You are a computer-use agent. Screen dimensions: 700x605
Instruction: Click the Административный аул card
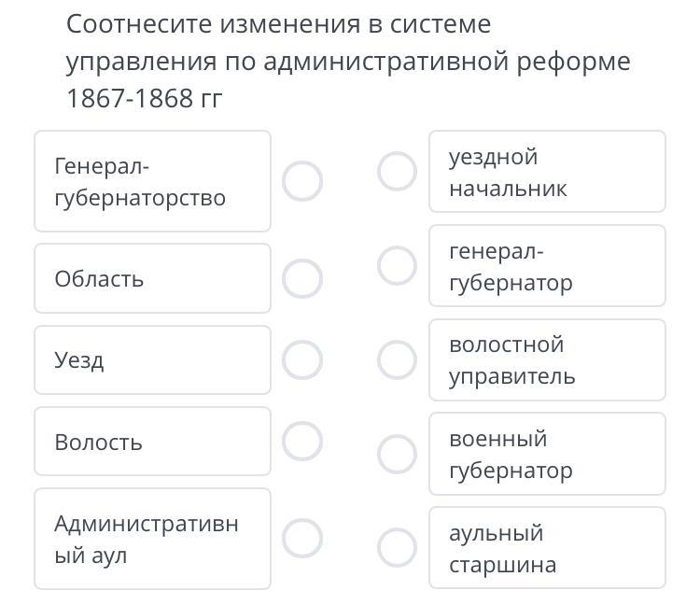[x=152, y=539]
